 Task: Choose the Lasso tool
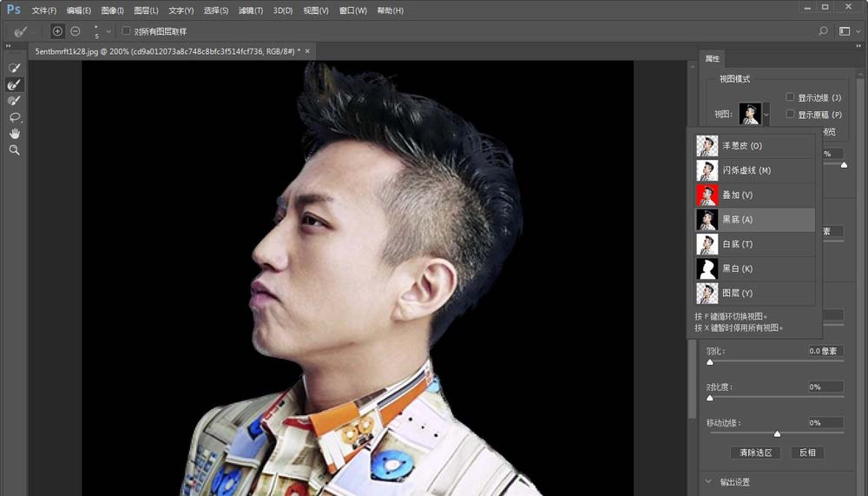(x=14, y=117)
